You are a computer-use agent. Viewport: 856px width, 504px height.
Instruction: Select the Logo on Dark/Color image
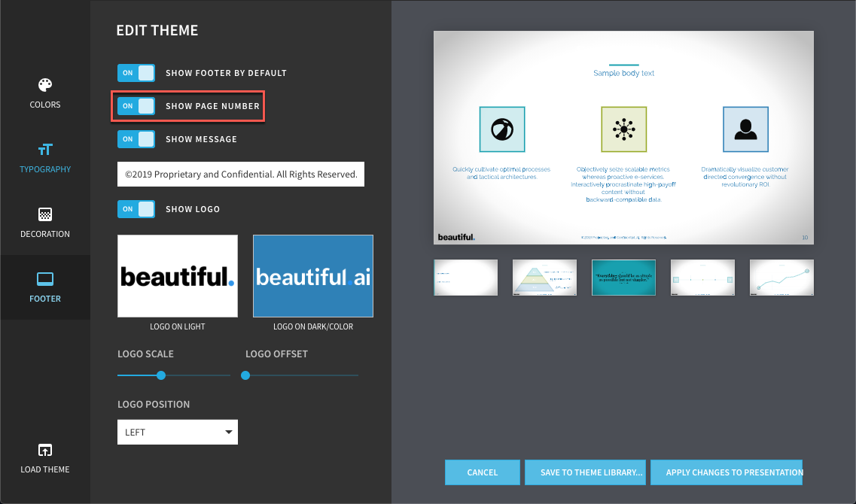point(312,276)
